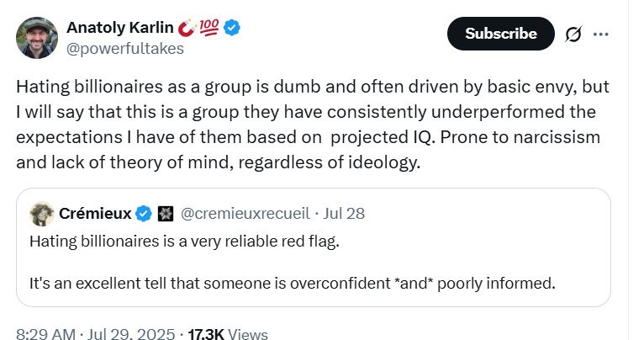Open the three-dot more options menu
Viewport: 644px width, 340px height.
pyautogui.click(x=600, y=35)
